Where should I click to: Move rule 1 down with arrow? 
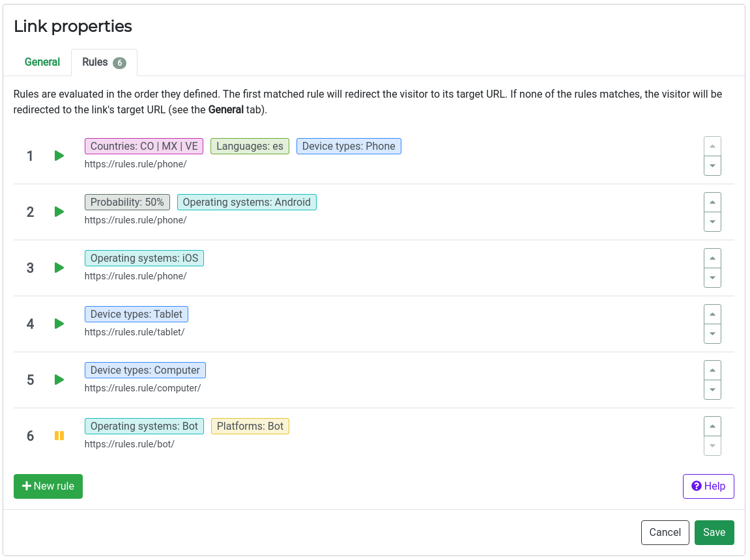coord(712,166)
